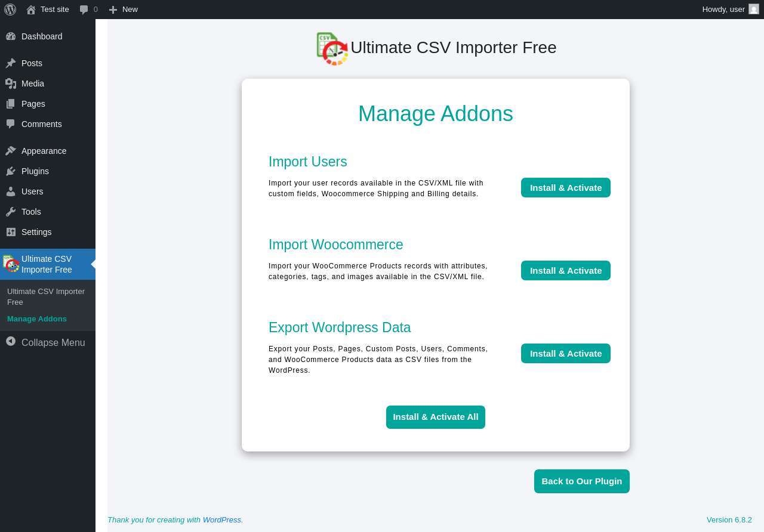The width and height of the screenshot is (764, 532).
Task: Select the Manage Addons submenu item
Action: (37, 319)
